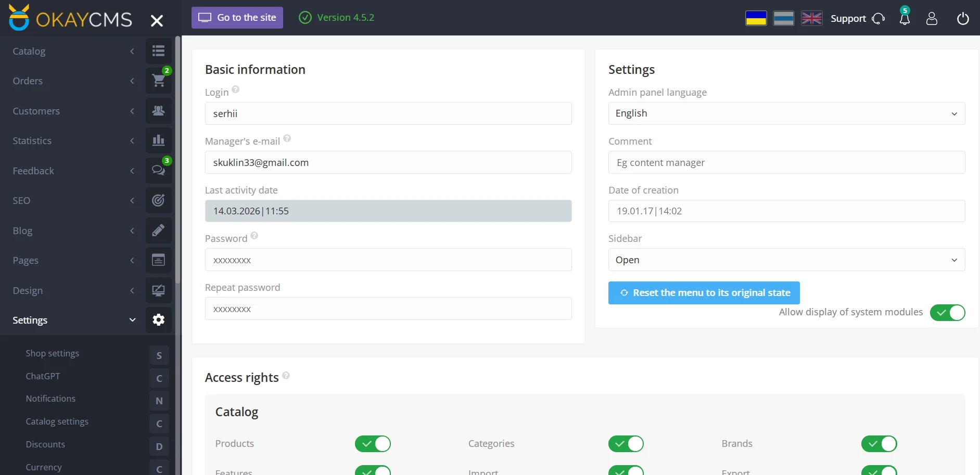Click the Settings gear icon
Viewport: 980px width, 475px height.
pos(158,320)
